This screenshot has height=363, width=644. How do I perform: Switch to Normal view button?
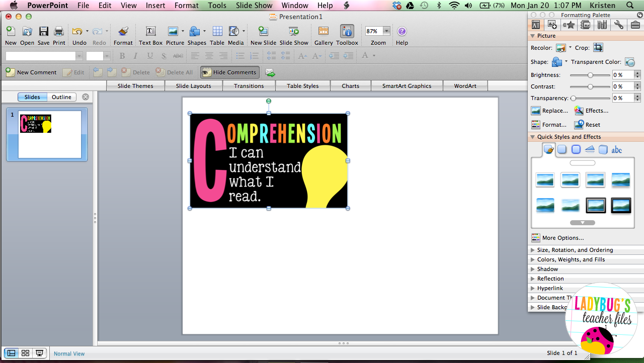pyautogui.click(x=11, y=353)
